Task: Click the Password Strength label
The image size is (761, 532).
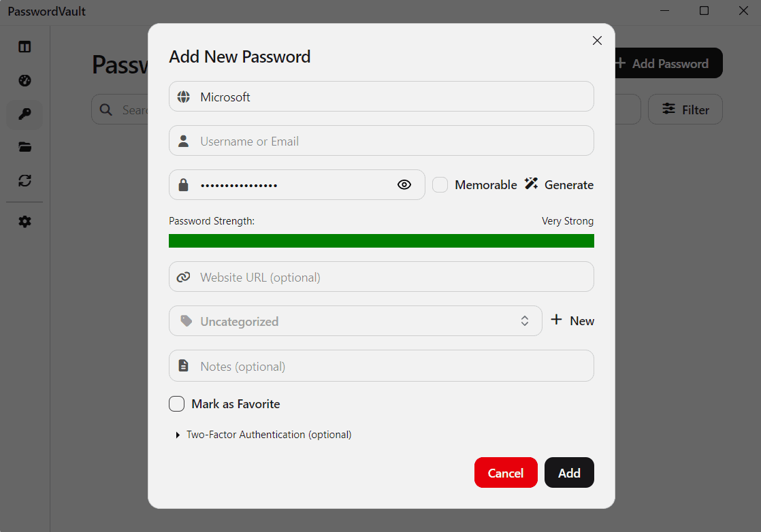Action: [x=212, y=221]
